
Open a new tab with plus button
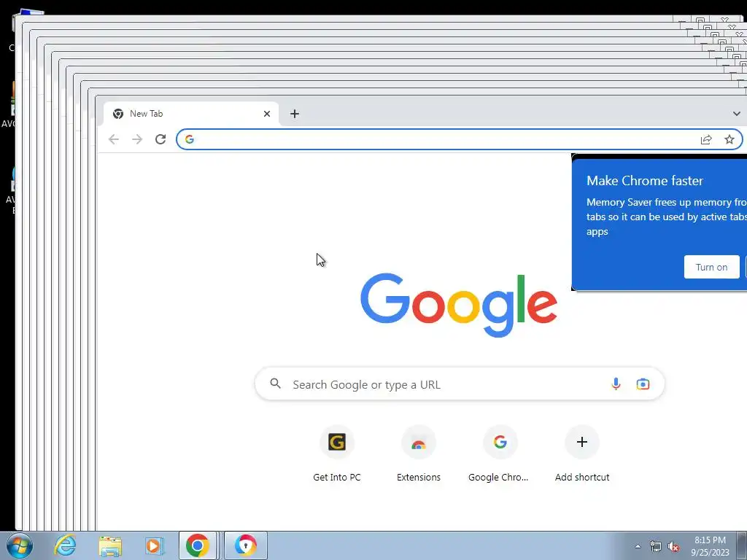(x=295, y=113)
